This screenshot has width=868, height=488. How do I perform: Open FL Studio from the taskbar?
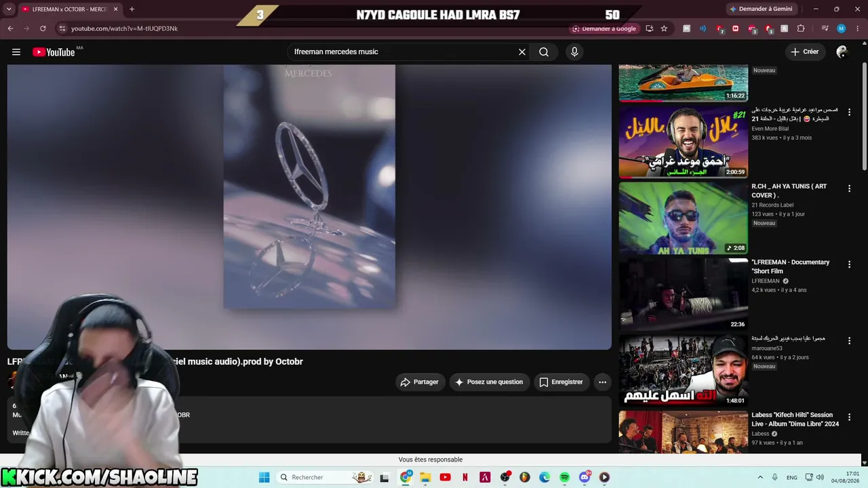click(x=524, y=477)
